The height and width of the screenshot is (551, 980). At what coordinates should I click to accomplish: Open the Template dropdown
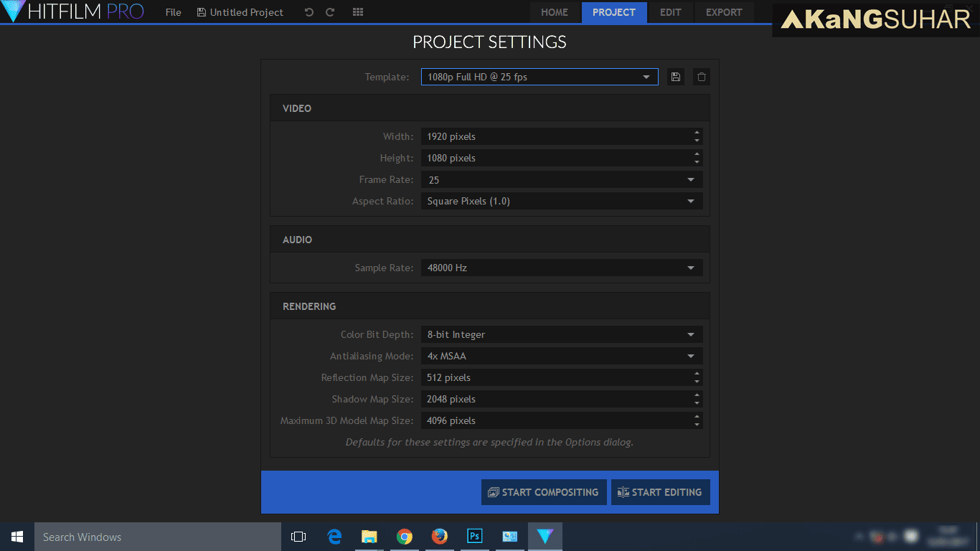pyautogui.click(x=540, y=77)
